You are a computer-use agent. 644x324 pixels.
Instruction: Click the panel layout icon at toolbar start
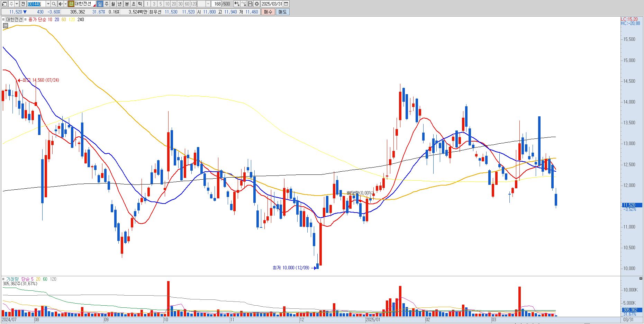tap(4, 4)
